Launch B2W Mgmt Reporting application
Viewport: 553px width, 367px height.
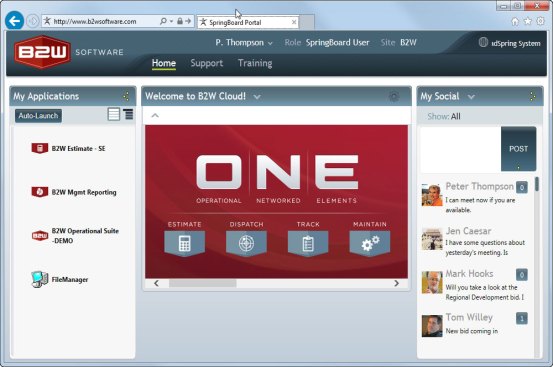[74, 192]
